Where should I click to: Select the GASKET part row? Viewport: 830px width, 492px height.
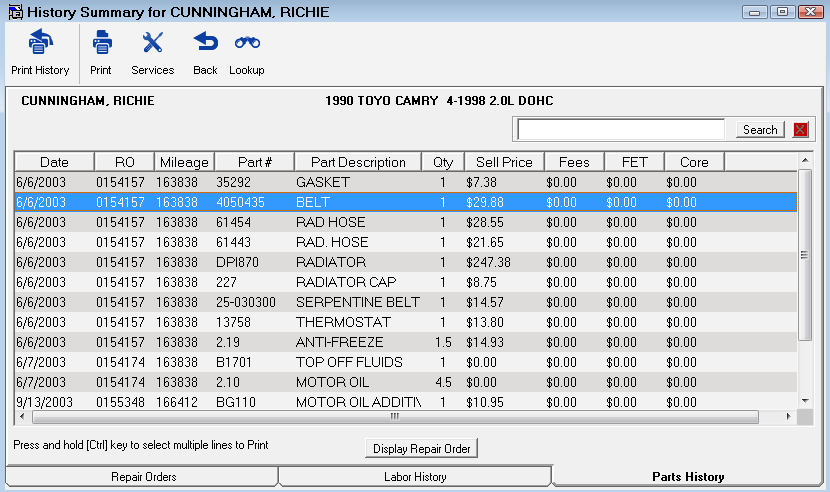click(x=405, y=182)
